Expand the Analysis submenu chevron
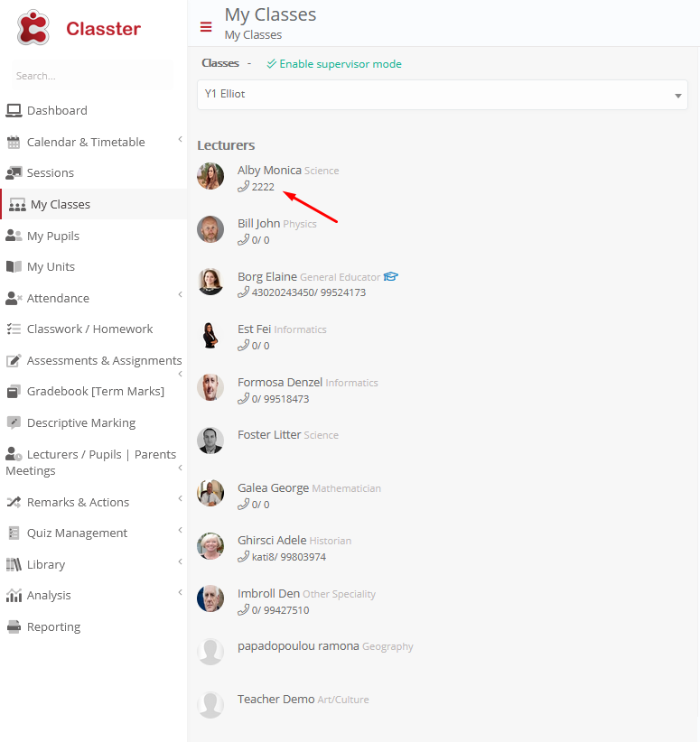 [x=180, y=592]
